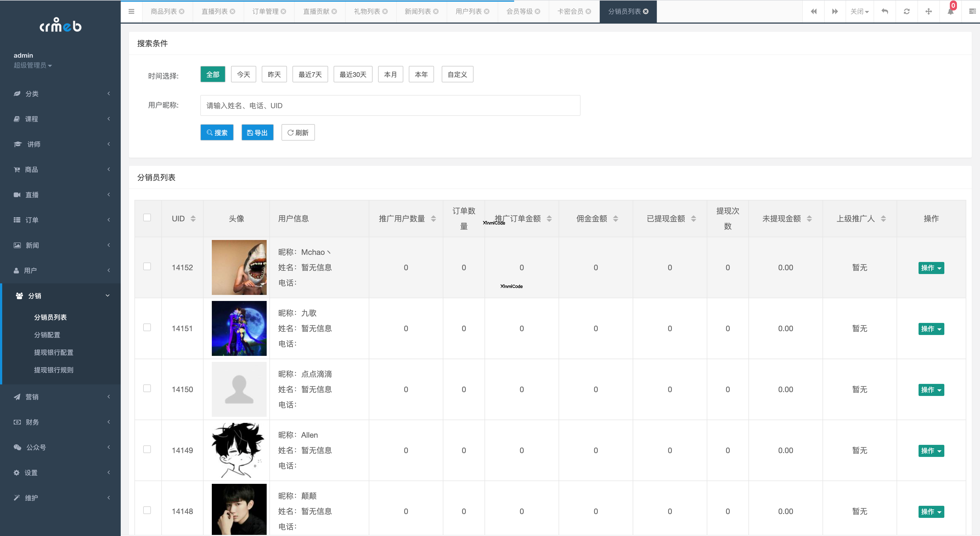The width and height of the screenshot is (980, 536).
Task: Click the hamburger menu toggle icon
Action: pos(131,12)
